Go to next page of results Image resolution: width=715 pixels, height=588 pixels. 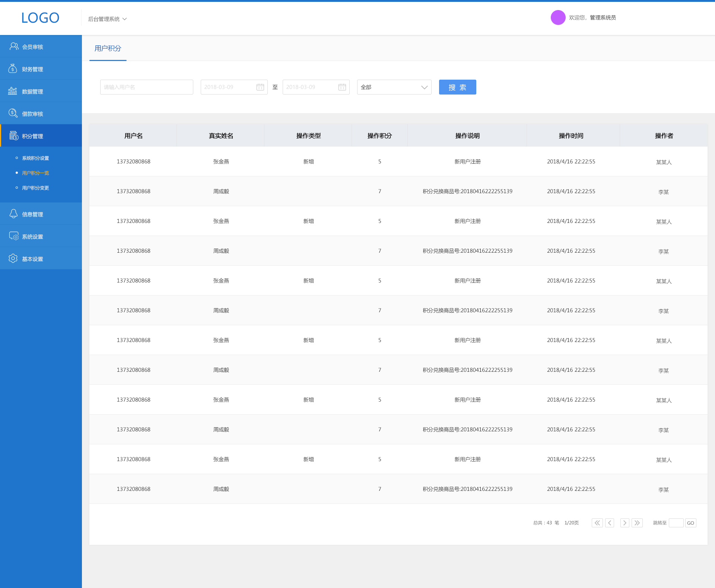(625, 523)
